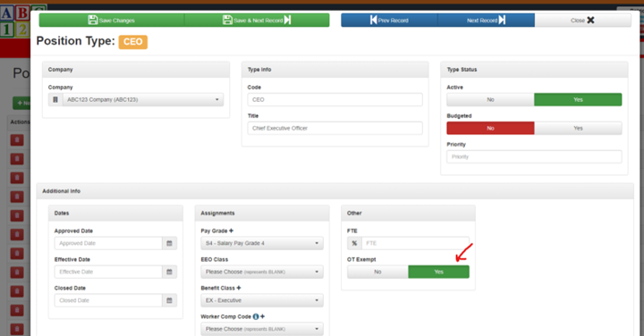Click the Effective Date field
Image resolution: width=644 pixels, height=336 pixels.
(x=108, y=272)
